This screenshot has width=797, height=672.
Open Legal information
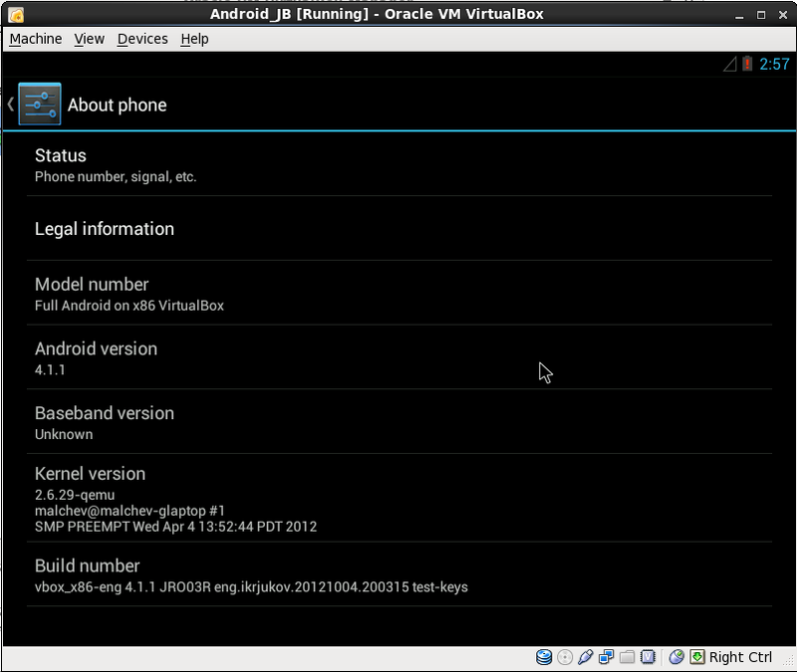tap(399, 229)
